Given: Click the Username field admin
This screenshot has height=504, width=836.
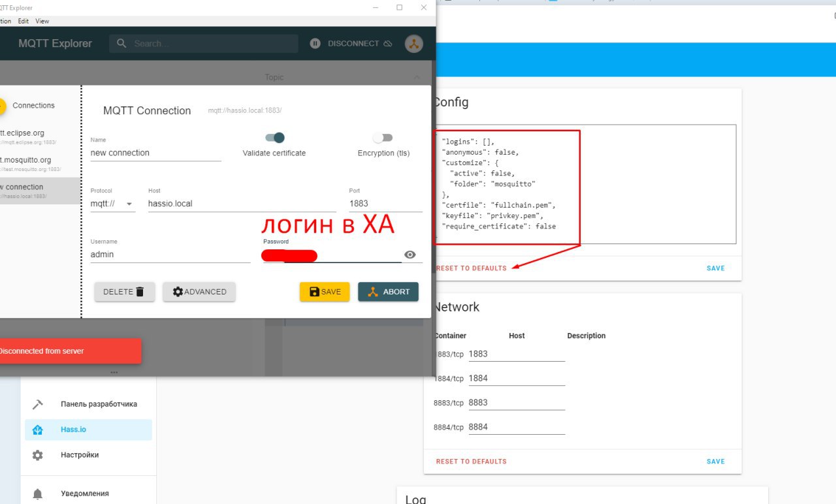Looking at the screenshot, I should click(x=170, y=255).
